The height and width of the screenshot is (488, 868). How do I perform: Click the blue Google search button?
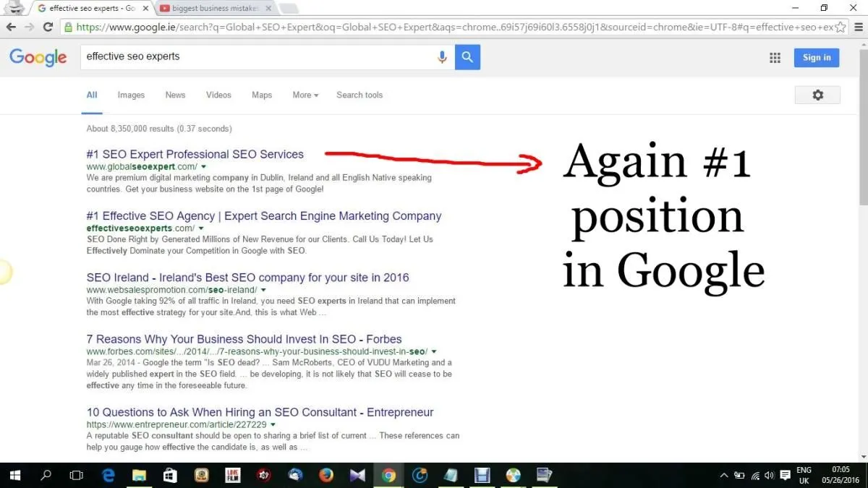click(x=467, y=56)
